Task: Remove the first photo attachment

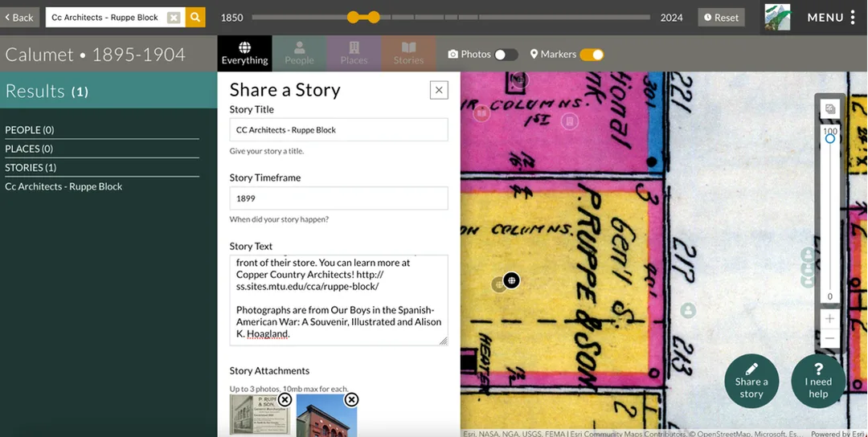Action: coord(285,399)
